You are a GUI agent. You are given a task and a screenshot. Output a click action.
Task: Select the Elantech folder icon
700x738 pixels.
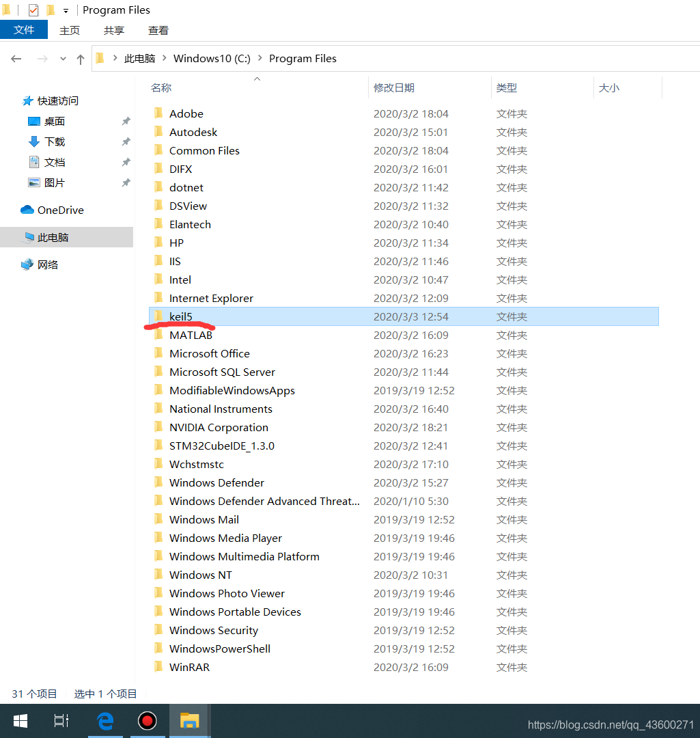coord(158,224)
